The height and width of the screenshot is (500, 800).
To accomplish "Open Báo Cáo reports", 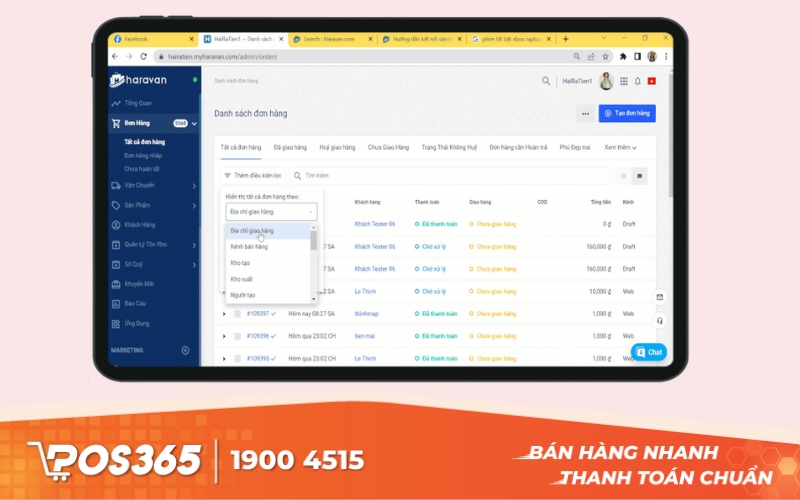I will 135,304.
